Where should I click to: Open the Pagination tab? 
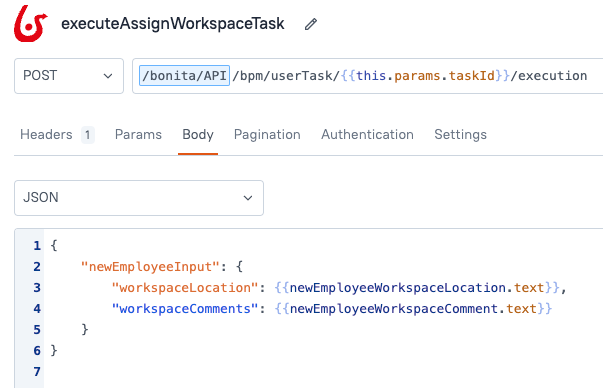(267, 135)
